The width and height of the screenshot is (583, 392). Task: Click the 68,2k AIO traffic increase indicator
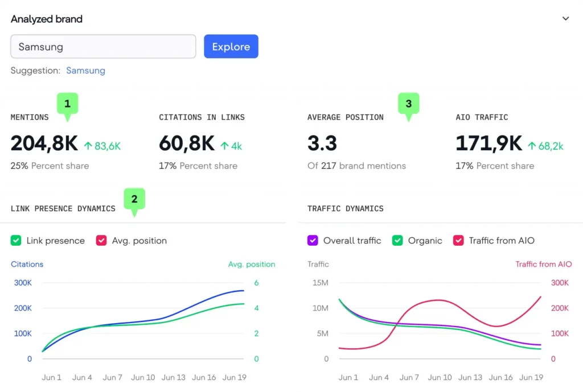[545, 146]
